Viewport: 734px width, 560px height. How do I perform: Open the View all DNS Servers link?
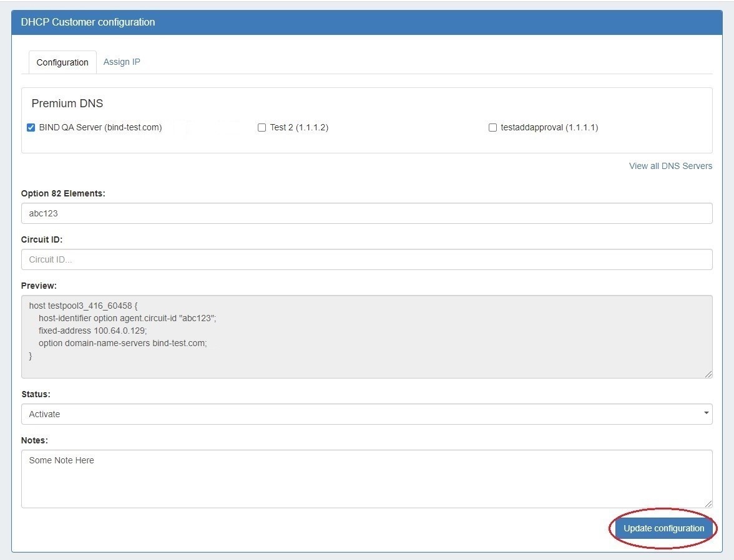pos(670,166)
